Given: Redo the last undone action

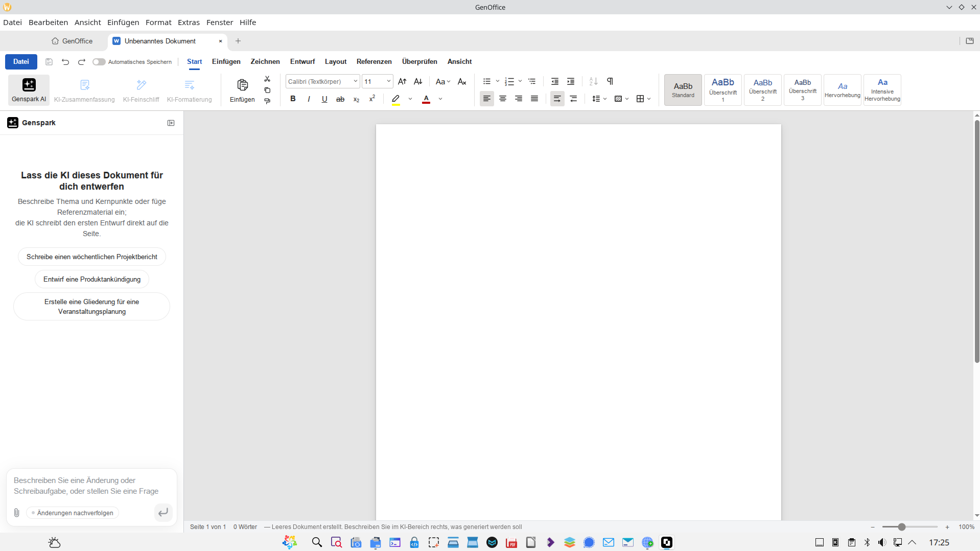Looking at the screenshot, I should (82, 62).
